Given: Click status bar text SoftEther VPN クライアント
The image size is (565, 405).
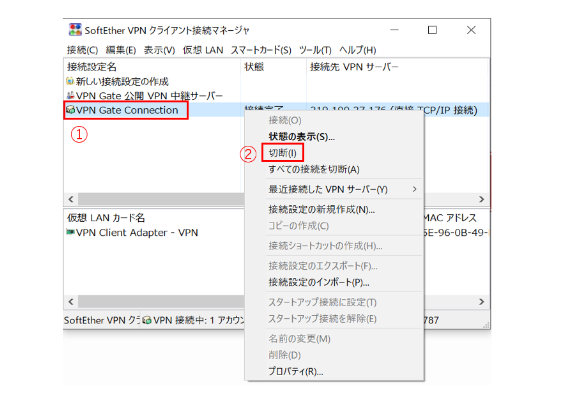Looking at the screenshot, I should (x=102, y=320).
